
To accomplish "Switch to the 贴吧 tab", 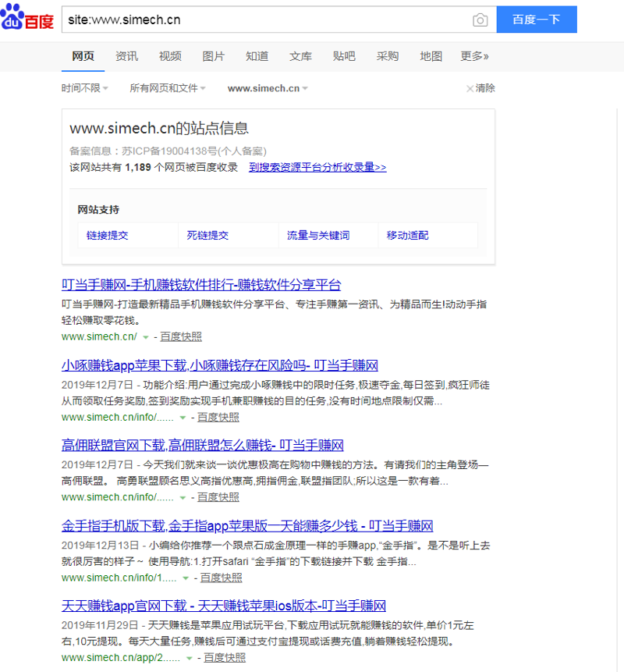I will pos(344,56).
